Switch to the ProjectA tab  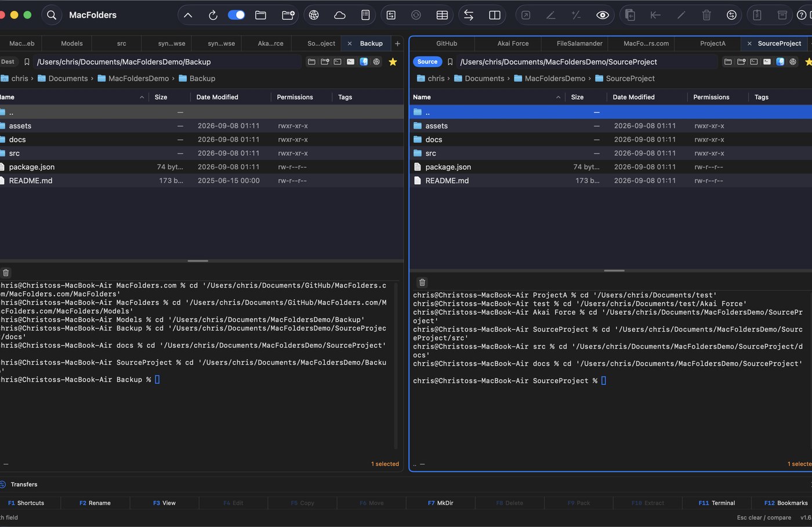tap(713, 43)
